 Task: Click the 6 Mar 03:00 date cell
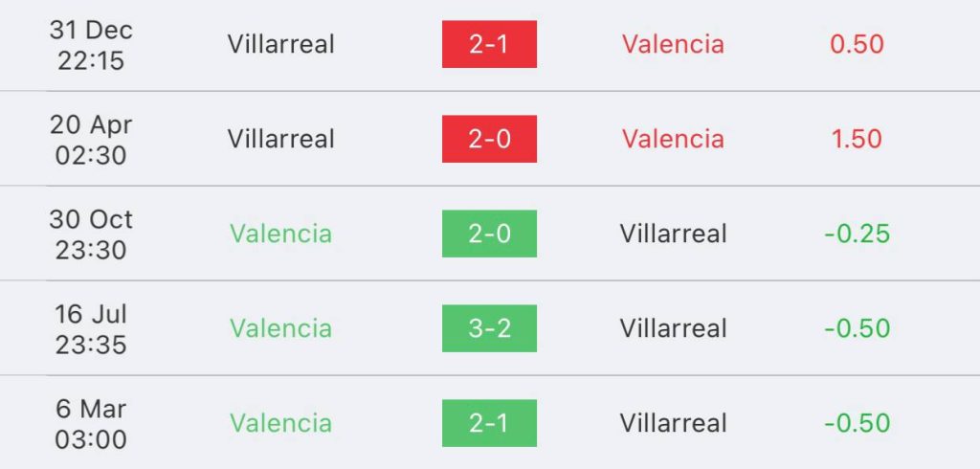pyautogui.click(x=91, y=423)
